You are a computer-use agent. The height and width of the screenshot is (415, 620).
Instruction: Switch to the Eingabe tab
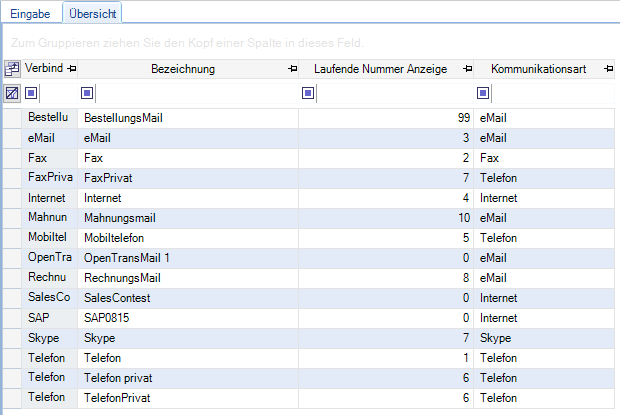tap(30, 13)
